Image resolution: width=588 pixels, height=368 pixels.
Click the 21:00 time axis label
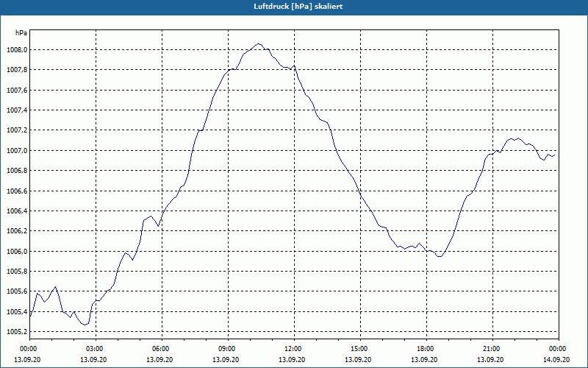(x=492, y=349)
